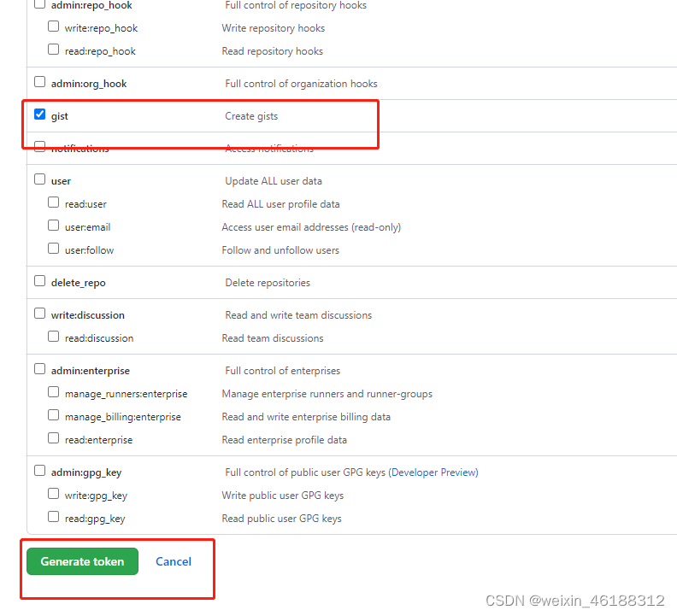The width and height of the screenshot is (677, 616).
Task: Select the read:gpg_key checkbox
Action: pos(54,517)
